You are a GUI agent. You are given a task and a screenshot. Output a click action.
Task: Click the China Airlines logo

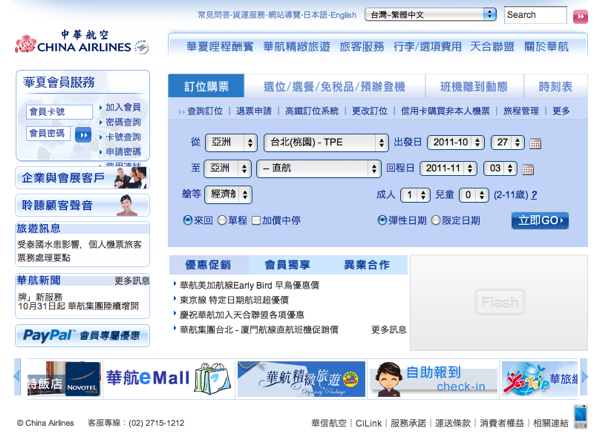[82, 42]
